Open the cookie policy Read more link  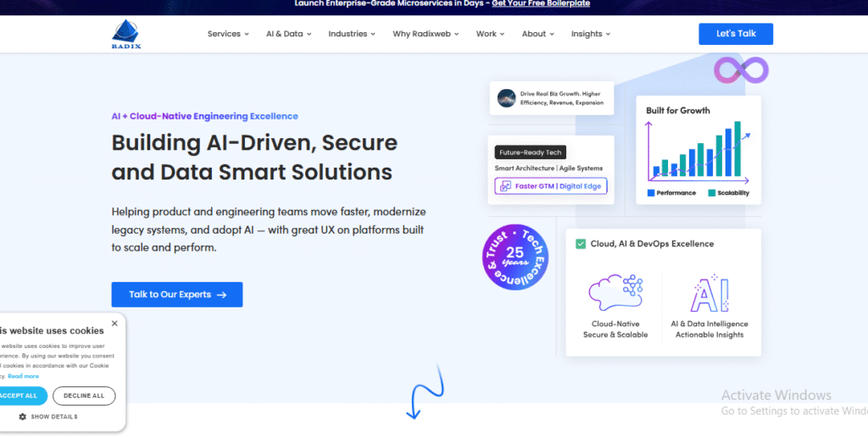(x=23, y=376)
